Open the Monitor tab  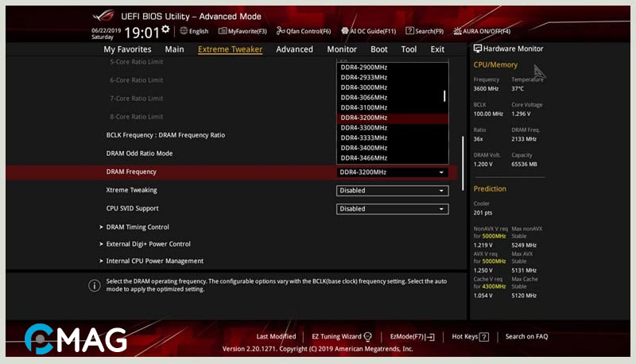[x=342, y=49]
